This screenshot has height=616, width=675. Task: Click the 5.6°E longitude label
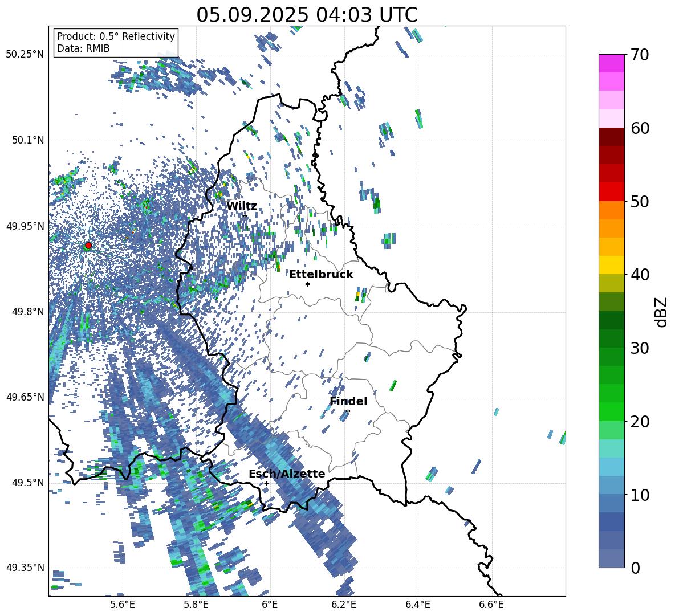(x=123, y=605)
